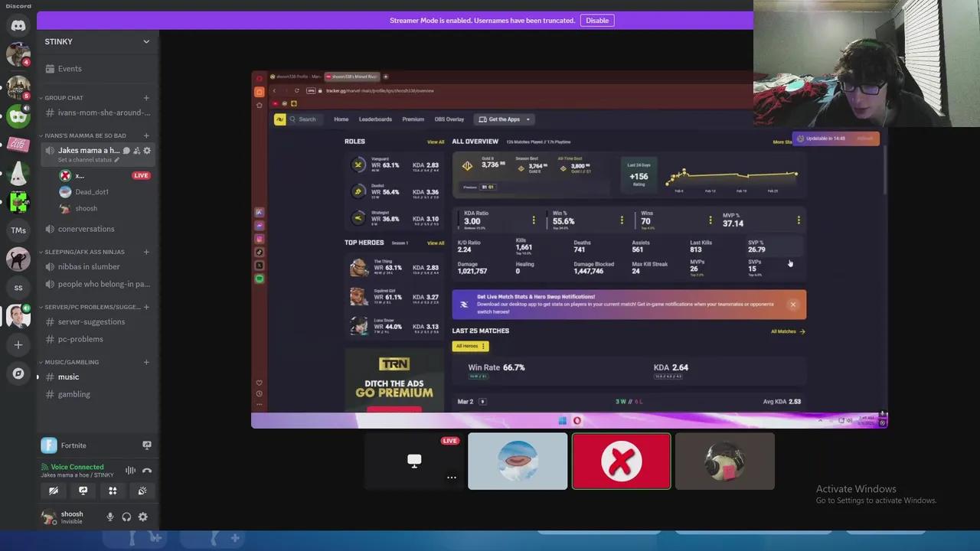Collapse the GROUP CHAT category
This screenshot has height=551, width=980.
[64, 98]
